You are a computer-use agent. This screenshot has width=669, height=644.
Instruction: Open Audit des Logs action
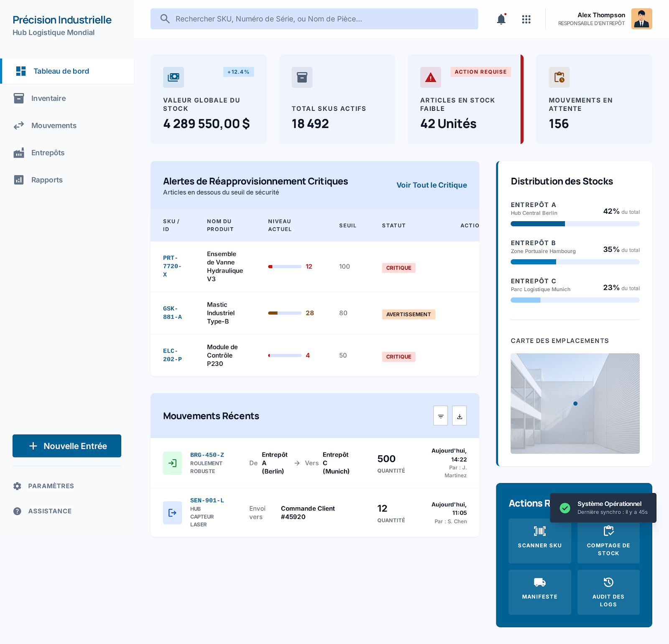[x=608, y=592]
